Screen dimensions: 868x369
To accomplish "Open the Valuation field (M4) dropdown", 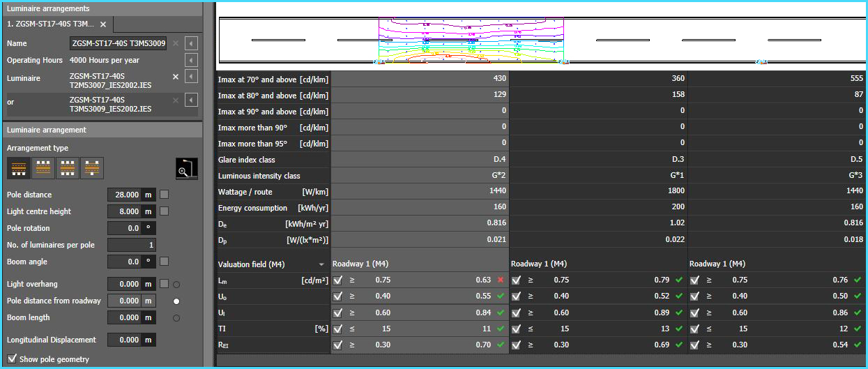I will tap(321, 264).
